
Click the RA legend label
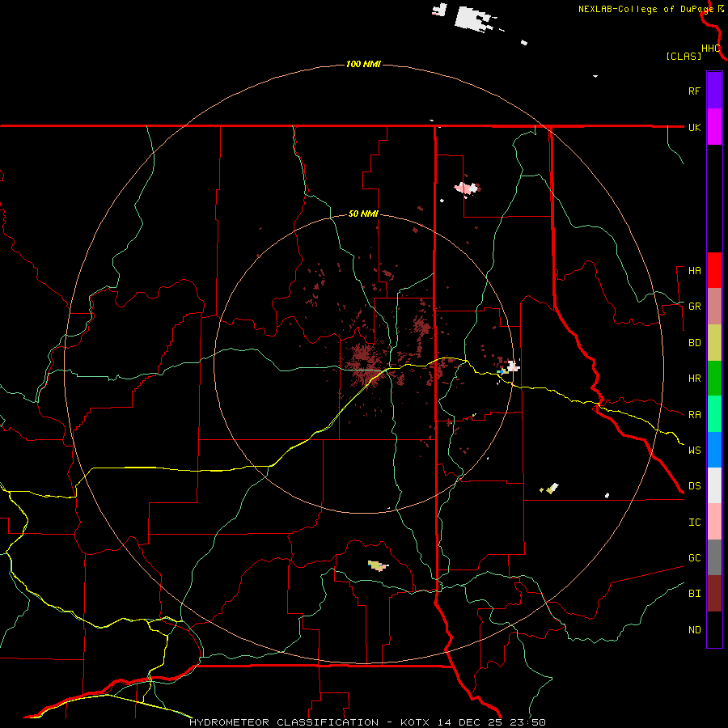pyautogui.click(x=694, y=415)
